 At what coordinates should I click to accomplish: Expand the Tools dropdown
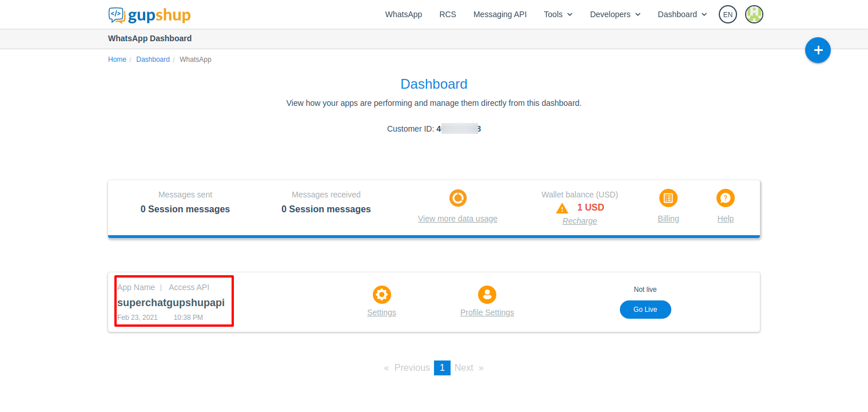click(x=558, y=14)
